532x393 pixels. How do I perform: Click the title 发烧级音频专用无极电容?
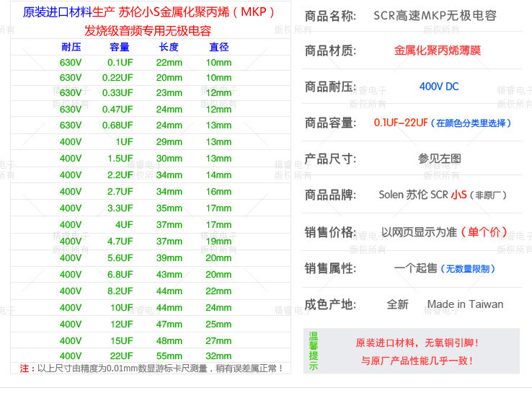click(x=148, y=31)
